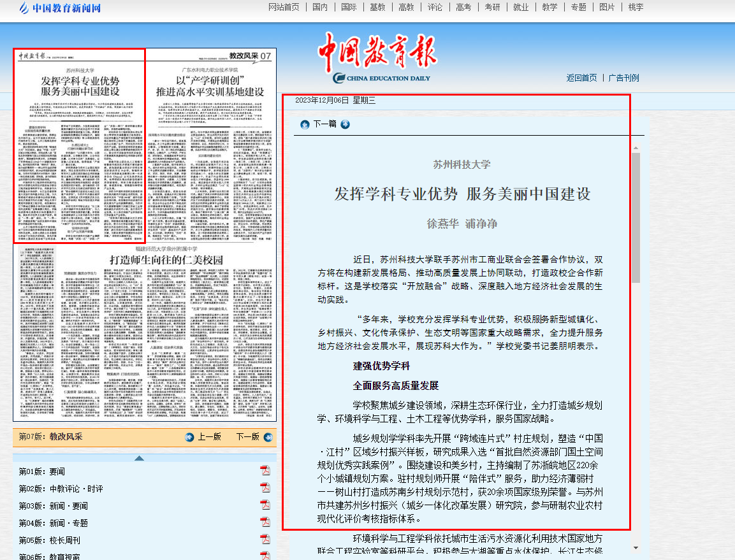Click the 中国教育报 China Education Daily masthead
This screenshot has height=560, width=735.
click(x=378, y=57)
